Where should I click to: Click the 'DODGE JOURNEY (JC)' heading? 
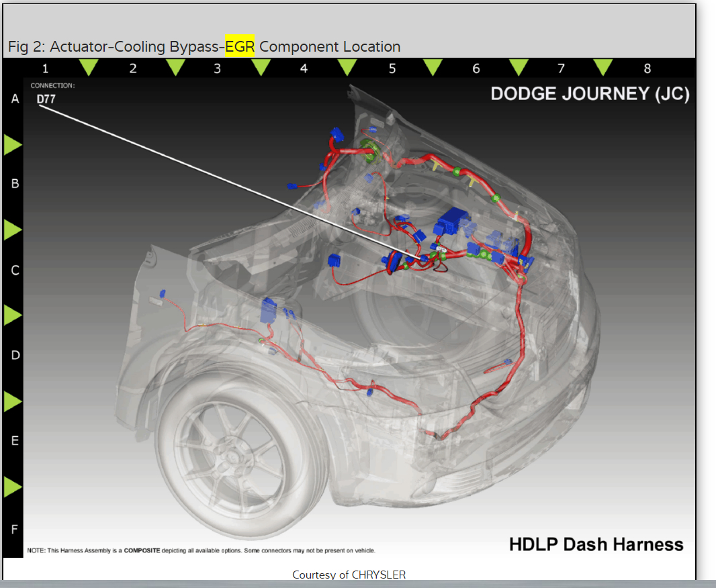pos(590,94)
